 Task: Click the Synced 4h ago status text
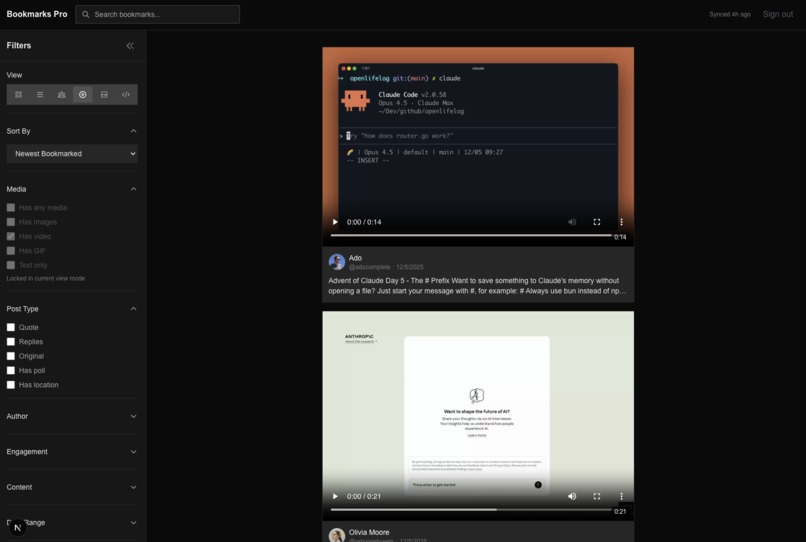pos(730,14)
